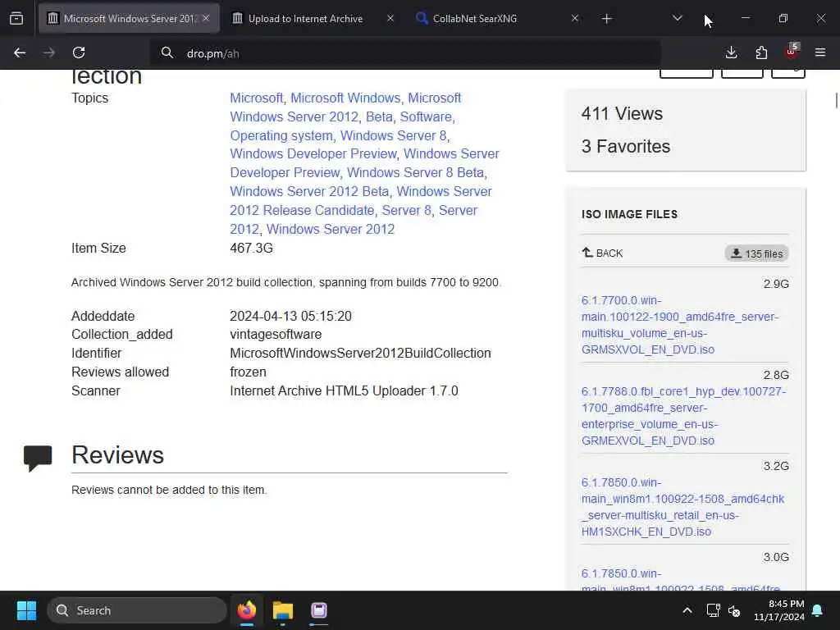Open the Windows Server 2012 Beta topic
Viewport: 840px width, 630px height.
click(309, 191)
